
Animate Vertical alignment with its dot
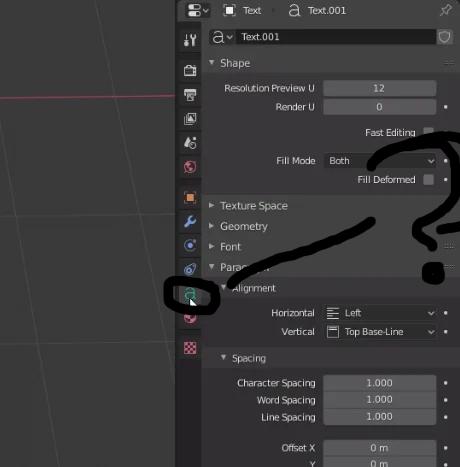click(x=446, y=332)
